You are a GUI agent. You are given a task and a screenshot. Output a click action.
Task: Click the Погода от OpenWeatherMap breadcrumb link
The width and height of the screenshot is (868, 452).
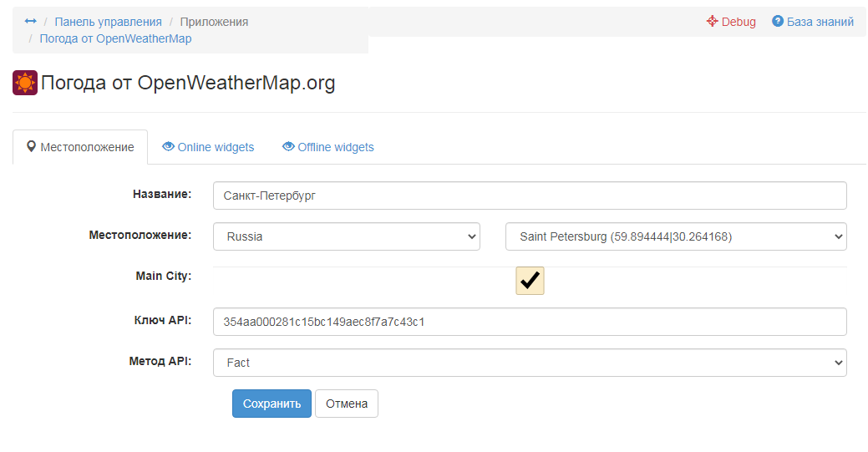pos(115,38)
